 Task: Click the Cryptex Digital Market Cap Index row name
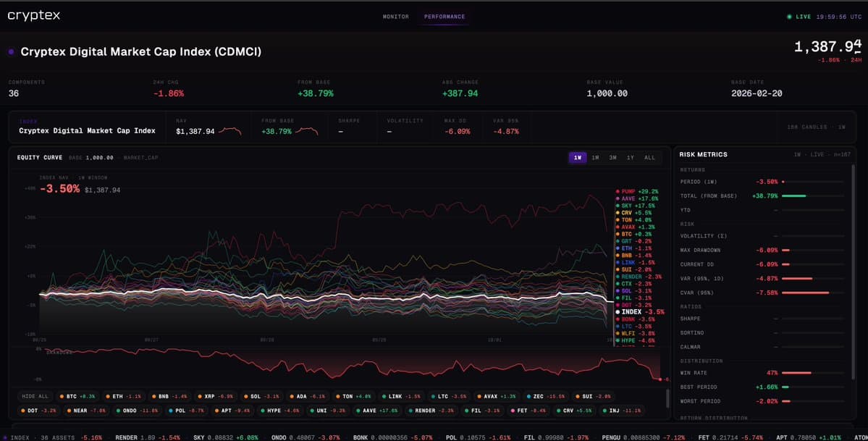point(87,131)
